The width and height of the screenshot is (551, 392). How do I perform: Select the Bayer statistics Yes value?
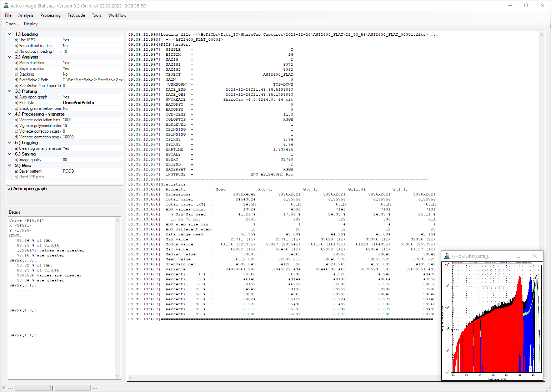click(92, 68)
